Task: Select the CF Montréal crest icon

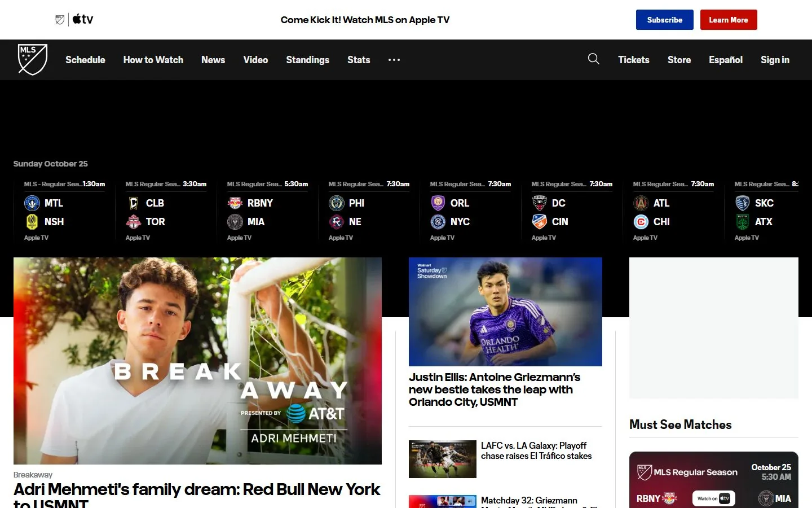Action: [x=32, y=203]
